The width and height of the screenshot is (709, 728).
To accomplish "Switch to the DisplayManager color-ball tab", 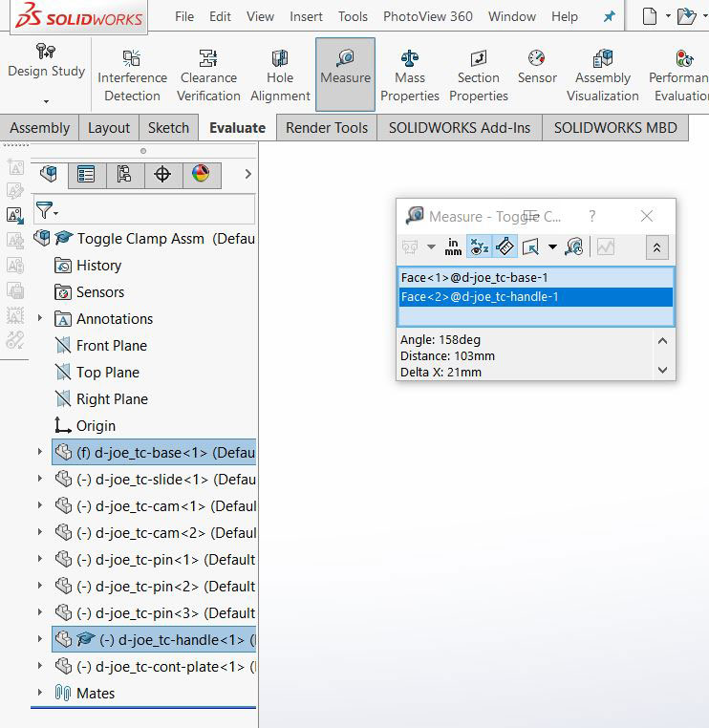I will (x=201, y=174).
